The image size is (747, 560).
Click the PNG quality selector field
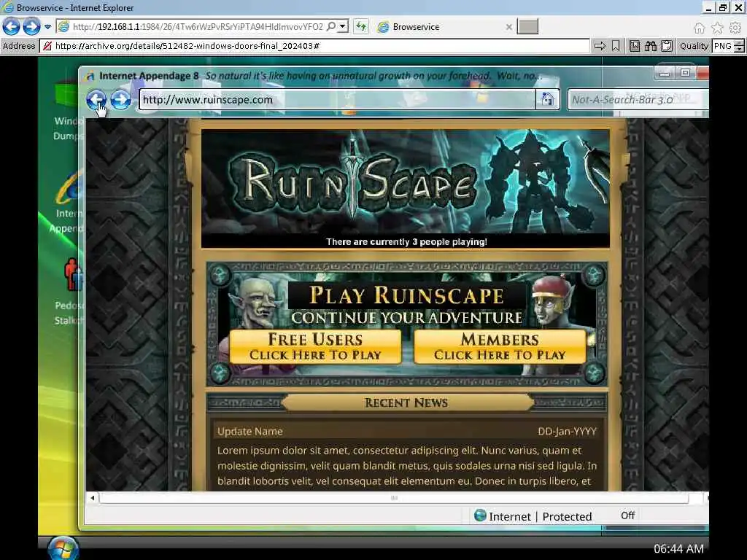[x=723, y=46]
